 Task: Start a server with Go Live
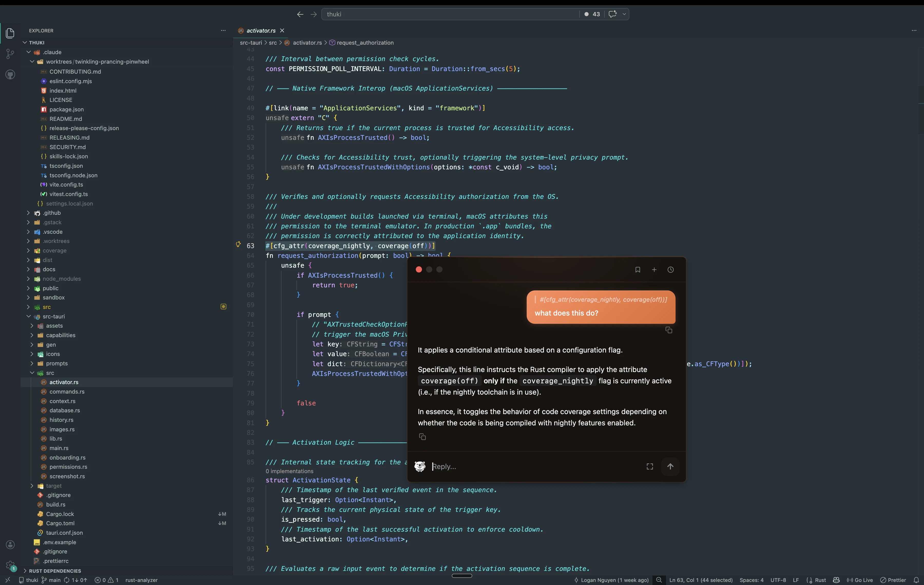tap(860, 580)
